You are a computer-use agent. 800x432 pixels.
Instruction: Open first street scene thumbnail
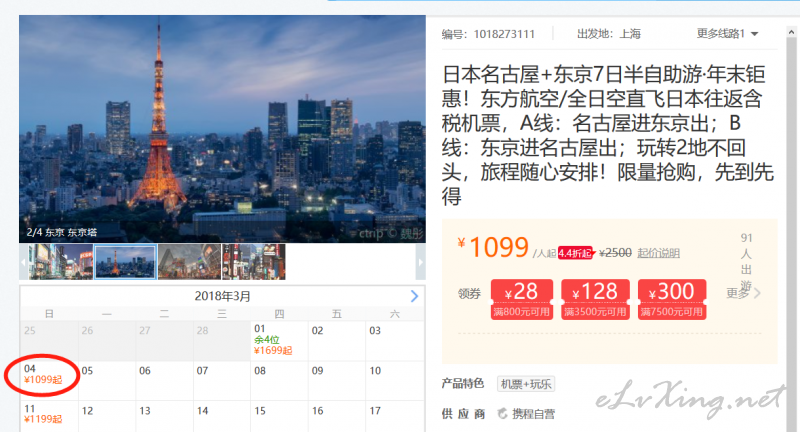coord(61,262)
